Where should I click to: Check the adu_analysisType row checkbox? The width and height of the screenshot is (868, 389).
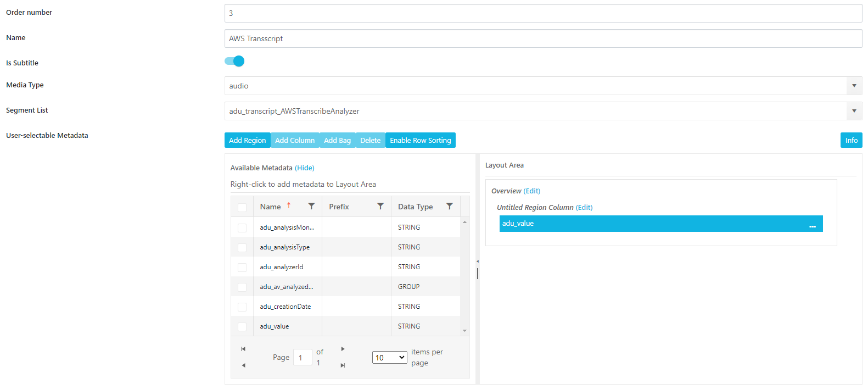pyautogui.click(x=242, y=248)
